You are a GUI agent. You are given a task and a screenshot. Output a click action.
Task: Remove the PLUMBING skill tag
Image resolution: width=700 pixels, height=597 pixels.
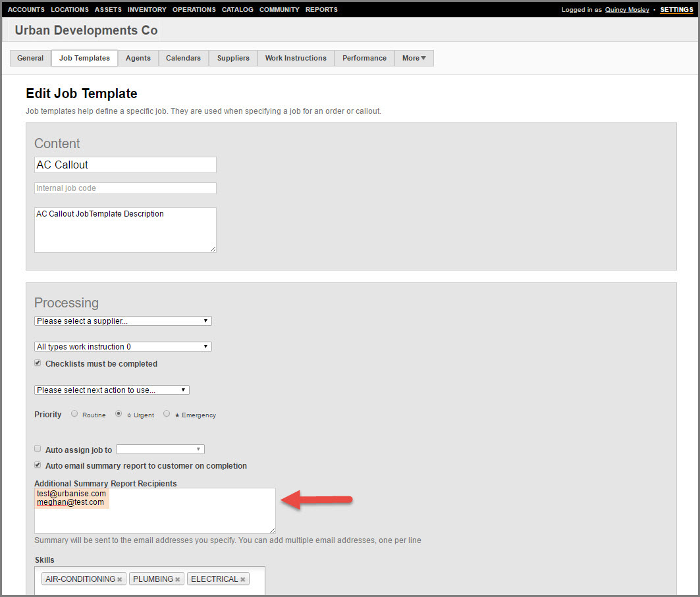(177, 580)
